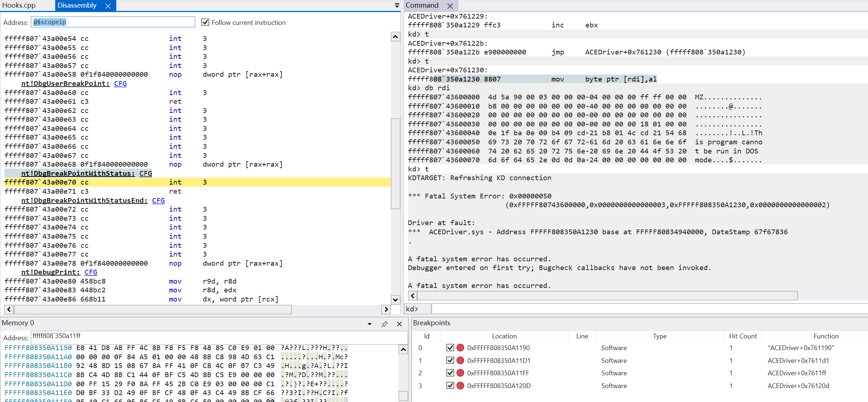The width and height of the screenshot is (868, 402).
Task: Switch to the Hooks.cpp tab
Action: [x=19, y=5]
